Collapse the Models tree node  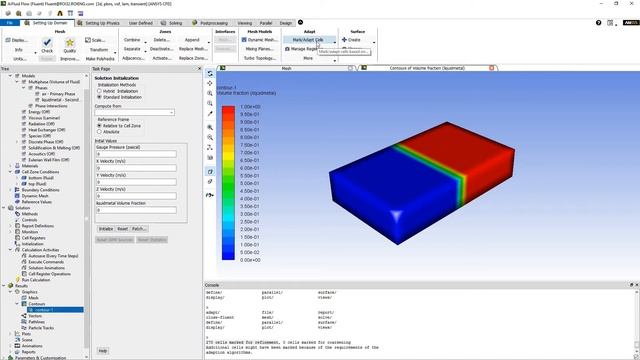tap(11, 76)
